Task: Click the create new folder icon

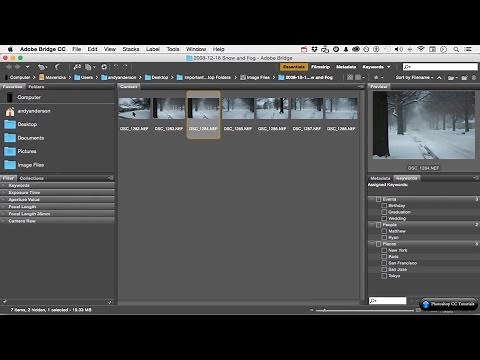Action: click(464, 78)
